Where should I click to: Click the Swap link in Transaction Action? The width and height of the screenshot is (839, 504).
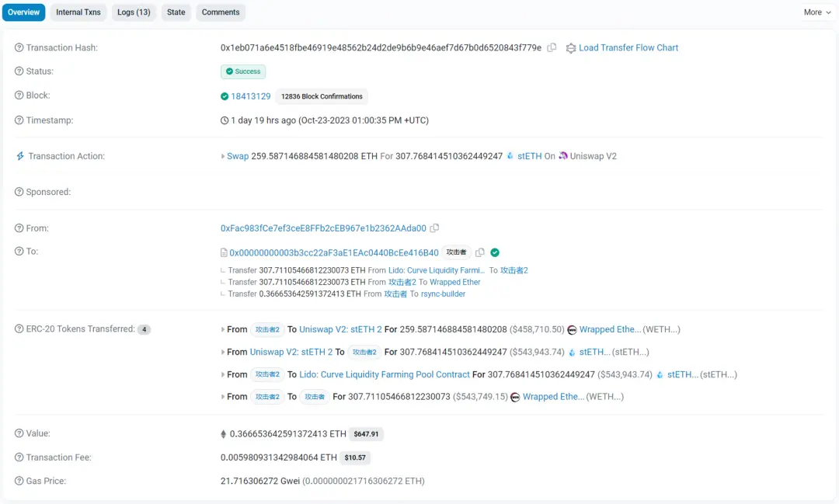point(238,156)
